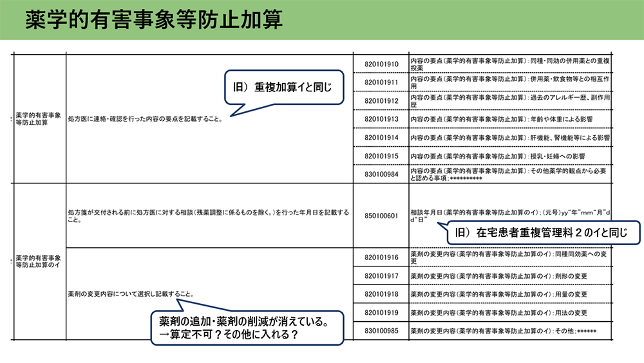644x363 pixels.
Task: Select code cell 820101919
Action: click(381, 313)
